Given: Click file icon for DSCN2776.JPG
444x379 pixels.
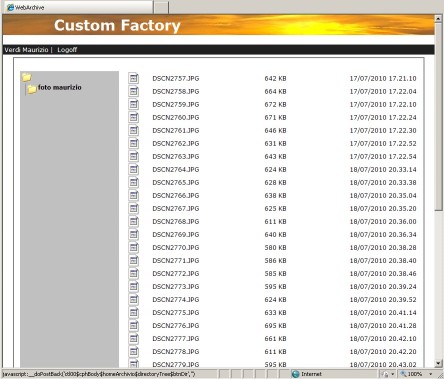Looking at the screenshot, I should point(134,325).
